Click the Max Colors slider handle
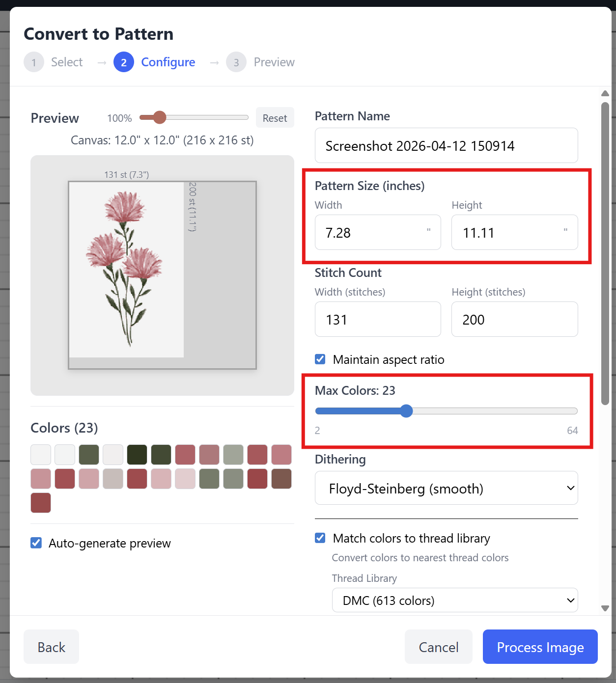 [x=406, y=411]
